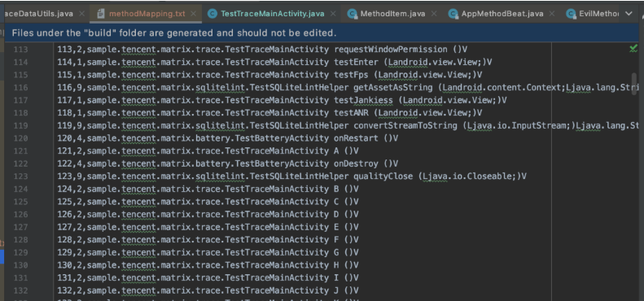644x301 pixels.
Task: Switch to the AppMethodBeat.java tab
Action: (502, 14)
